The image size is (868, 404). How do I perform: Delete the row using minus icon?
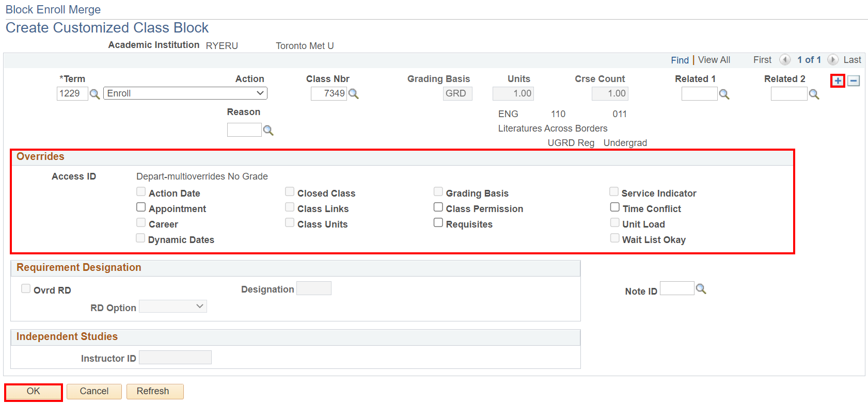[854, 81]
